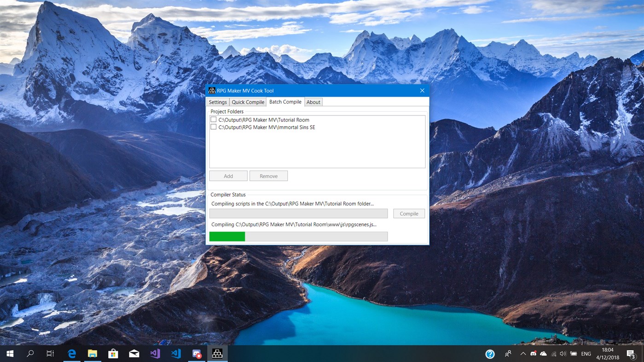Image resolution: width=644 pixels, height=362 pixels.
Task: Click the blue Get Help question icon
Action: pos(490,354)
